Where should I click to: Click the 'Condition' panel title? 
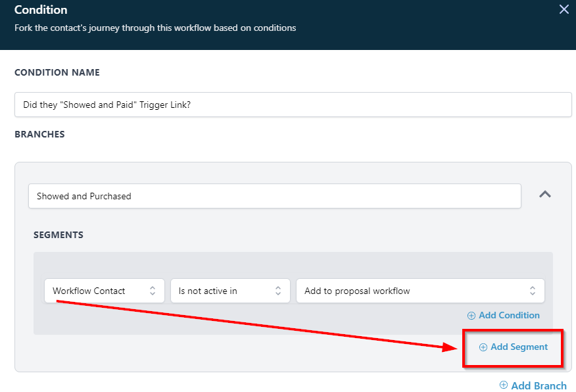tap(41, 10)
